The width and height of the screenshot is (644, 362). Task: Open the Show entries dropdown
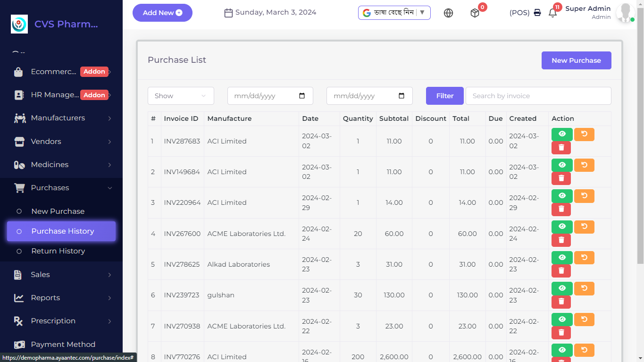coord(181,96)
